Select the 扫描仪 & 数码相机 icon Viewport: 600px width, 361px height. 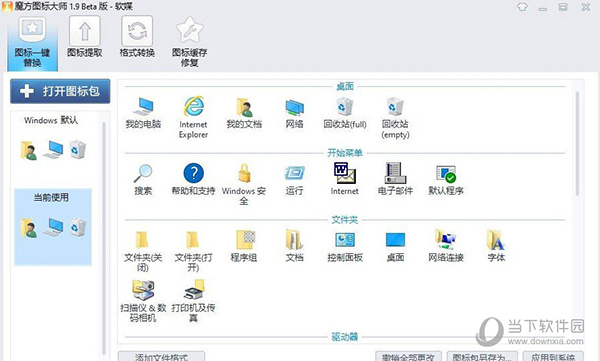[143, 301]
